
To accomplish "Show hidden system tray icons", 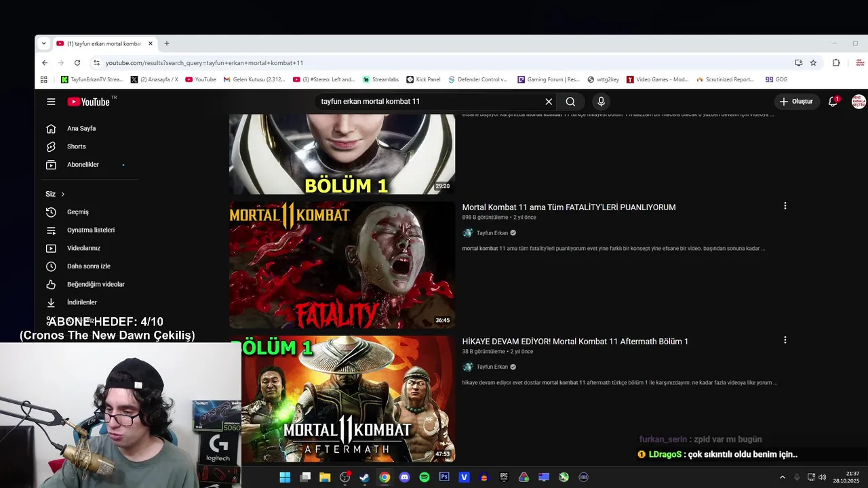I will [x=782, y=477].
